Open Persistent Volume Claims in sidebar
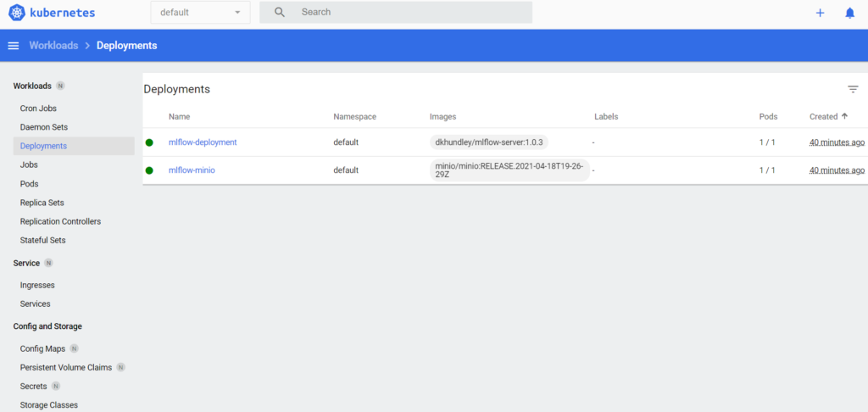 [x=66, y=368]
